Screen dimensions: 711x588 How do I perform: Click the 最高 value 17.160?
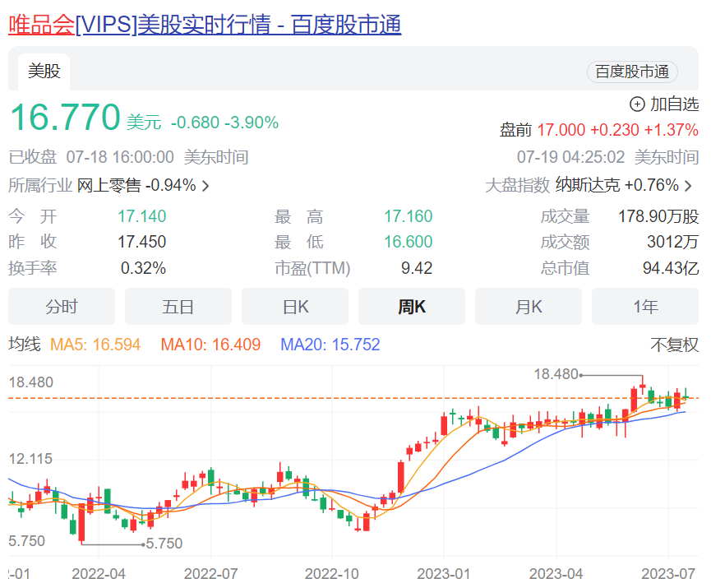tap(408, 216)
